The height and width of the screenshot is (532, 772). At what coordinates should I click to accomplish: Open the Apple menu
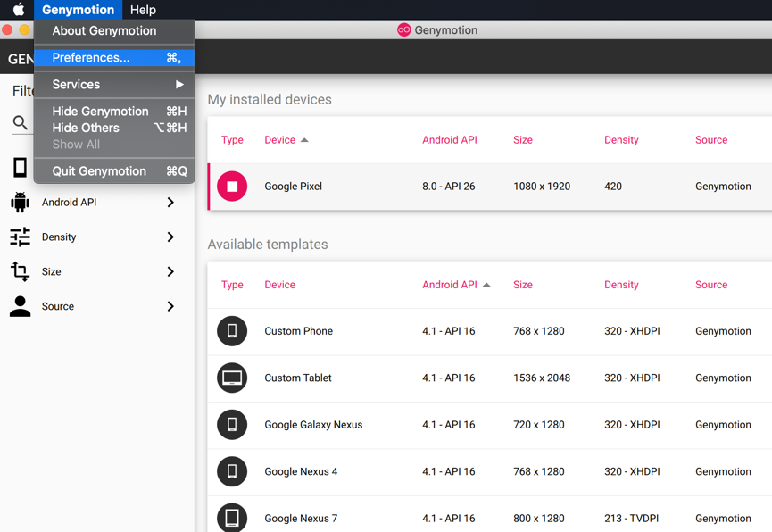click(18, 9)
